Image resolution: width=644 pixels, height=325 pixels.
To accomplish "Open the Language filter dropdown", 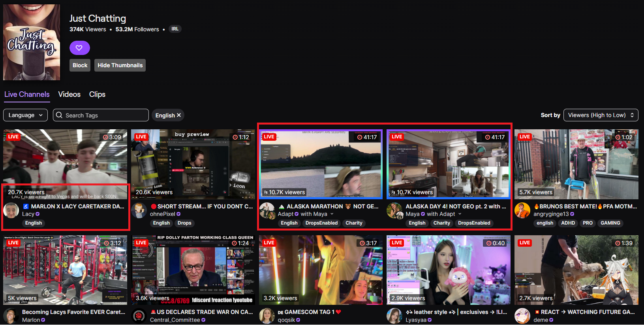I will 25,115.
